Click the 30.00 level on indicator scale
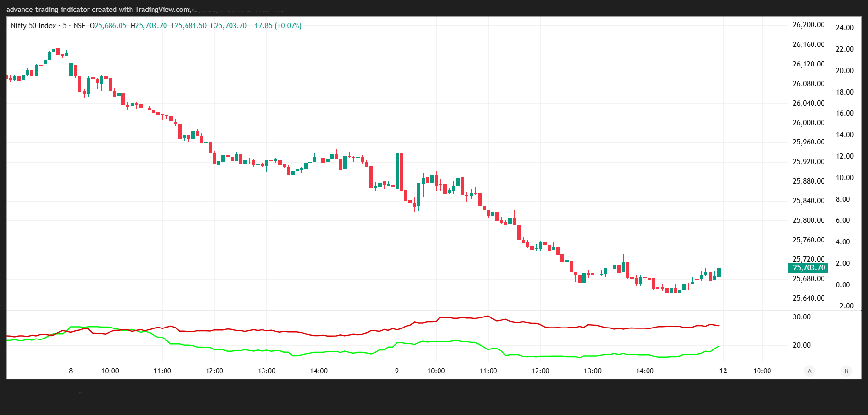 click(x=802, y=317)
